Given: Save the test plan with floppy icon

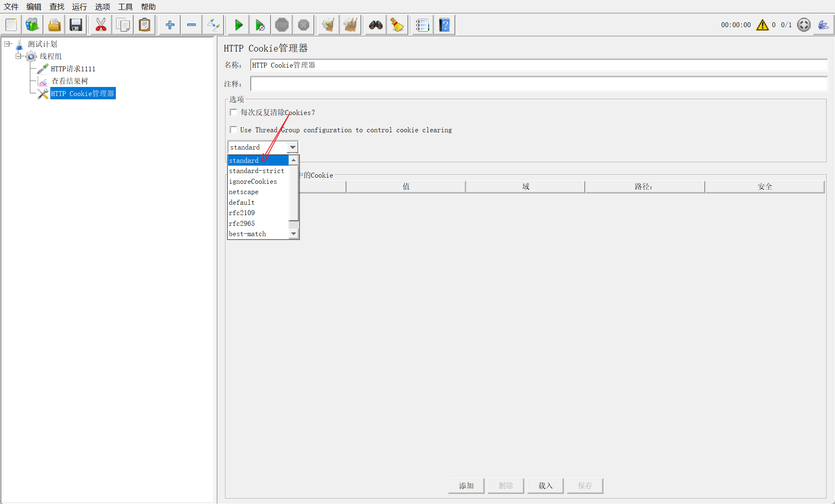Looking at the screenshot, I should (76, 25).
